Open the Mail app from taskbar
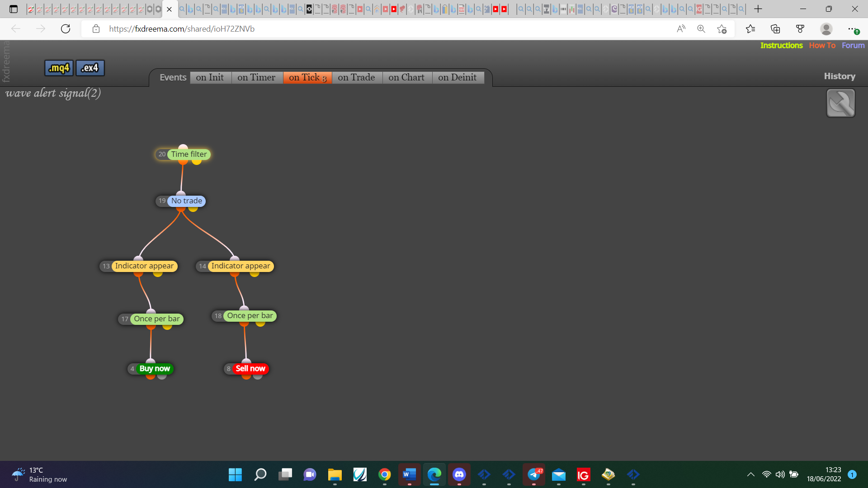The width and height of the screenshot is (868, 488). [559, 474]
